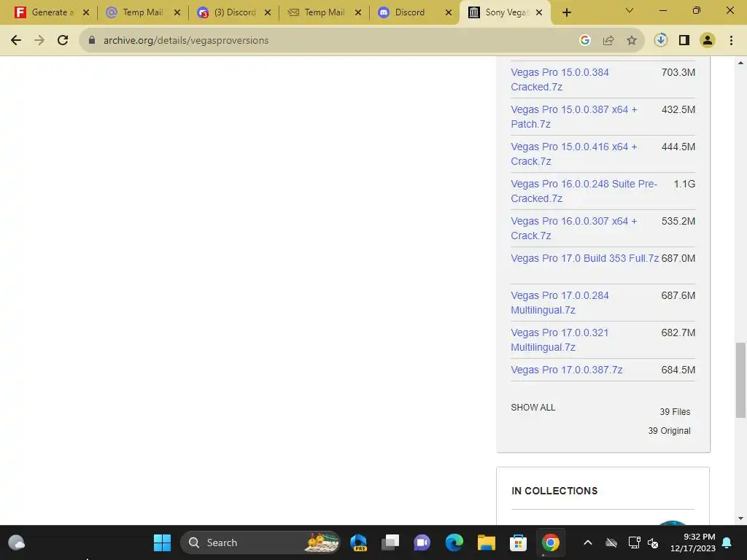Download Vegas Pro 17.0.0.321 Multilingual.7z
This screenshot has width=747, height=560.
tap(560, 340)
